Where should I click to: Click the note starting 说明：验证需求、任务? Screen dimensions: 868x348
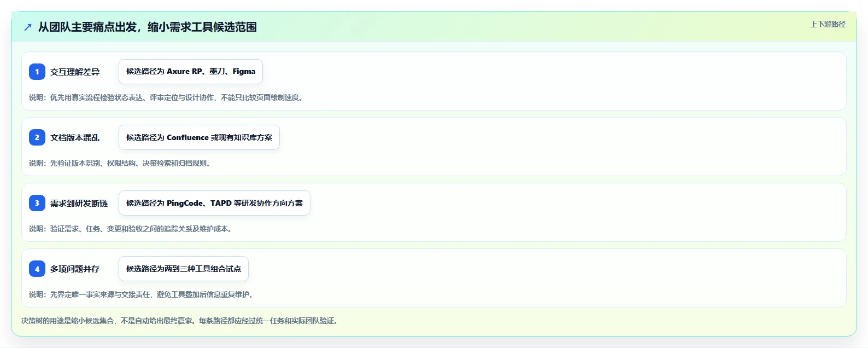[x=131, y=229]
